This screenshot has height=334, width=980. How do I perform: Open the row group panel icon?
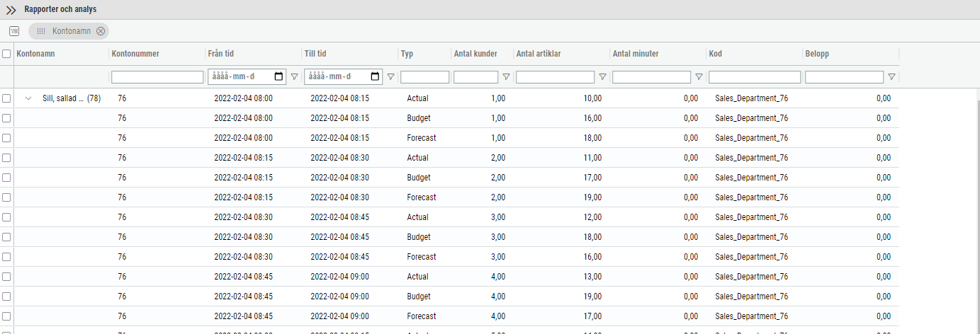coord(14,31)
